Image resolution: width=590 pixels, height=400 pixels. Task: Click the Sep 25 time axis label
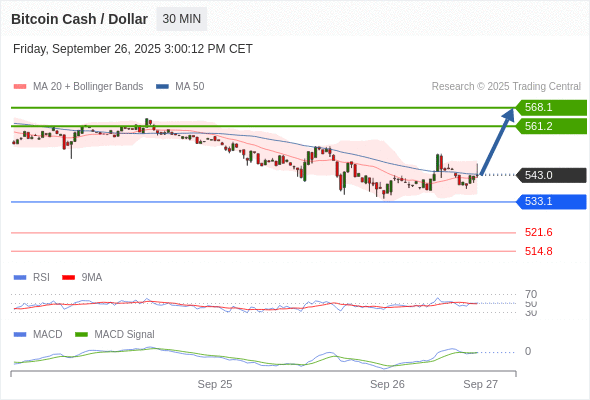tap(215, 384)
